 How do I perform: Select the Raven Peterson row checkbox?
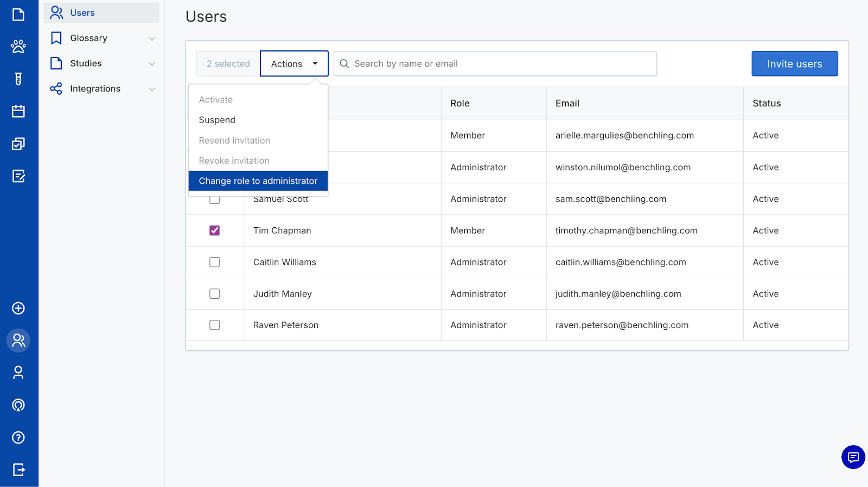pyautogui.click(x=215, y=325)
